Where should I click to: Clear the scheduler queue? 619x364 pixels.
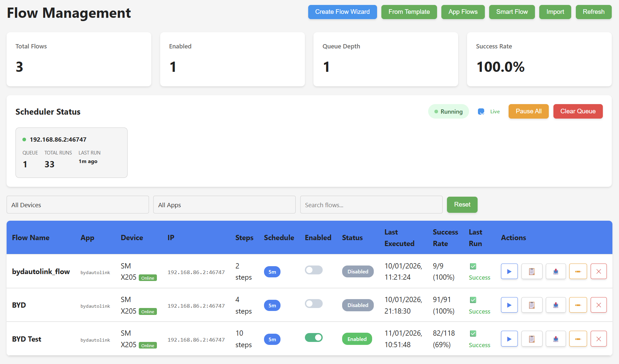click(578, 111)
